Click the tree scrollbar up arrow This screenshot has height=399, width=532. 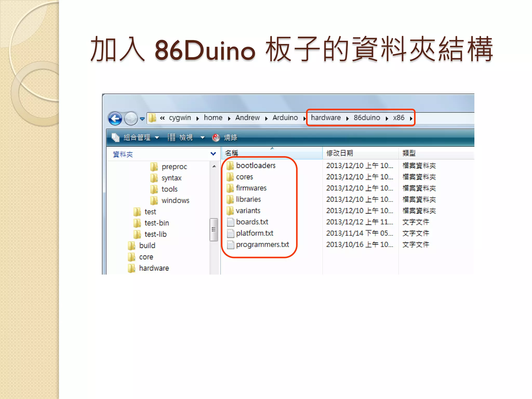click(x=214, y=166)
